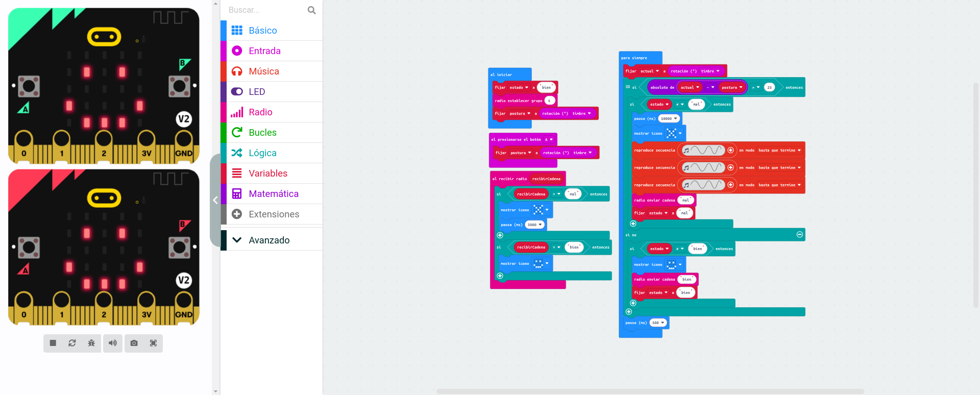This screenshot has width=980, height=395.
Task: Open Extensiones to add packages
Action: (272, 214)
